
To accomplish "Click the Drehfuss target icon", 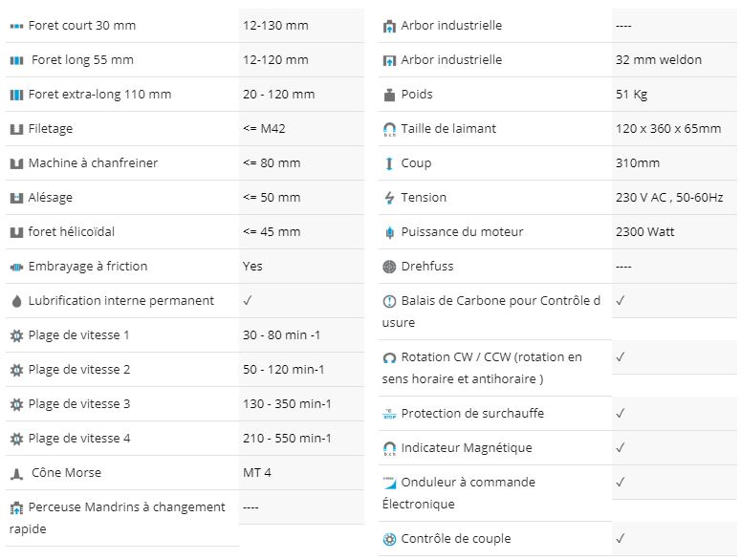I will click(x=389, y=267).
